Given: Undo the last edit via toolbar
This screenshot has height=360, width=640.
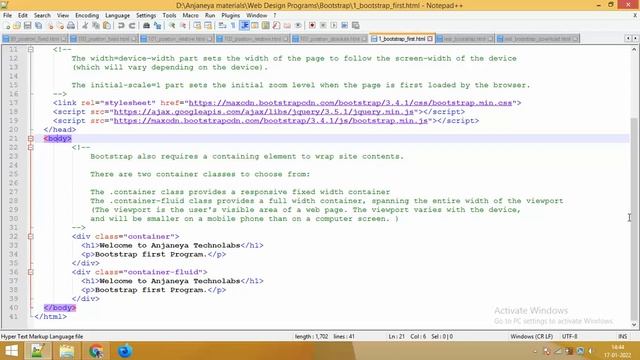Looking at the screenshot, I should (121, 26).
